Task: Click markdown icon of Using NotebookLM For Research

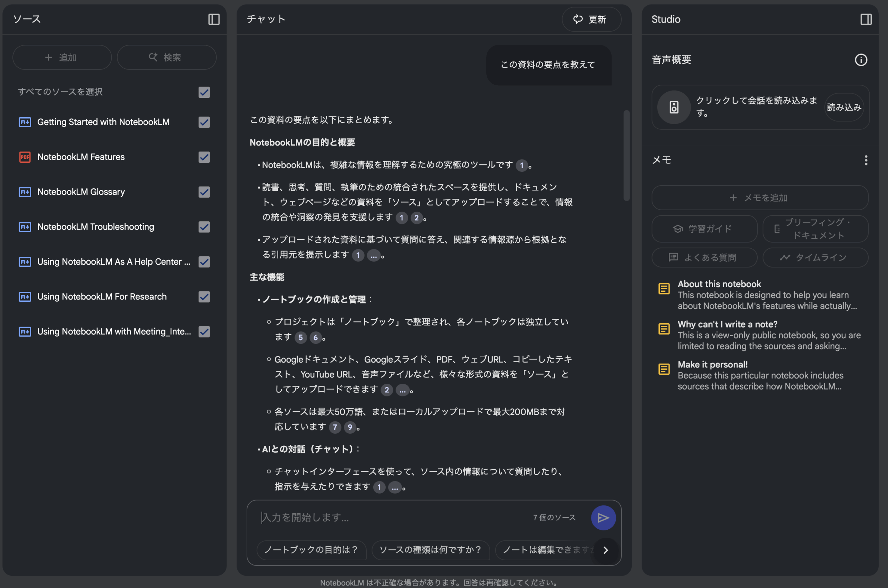Action: pos(25,297)
